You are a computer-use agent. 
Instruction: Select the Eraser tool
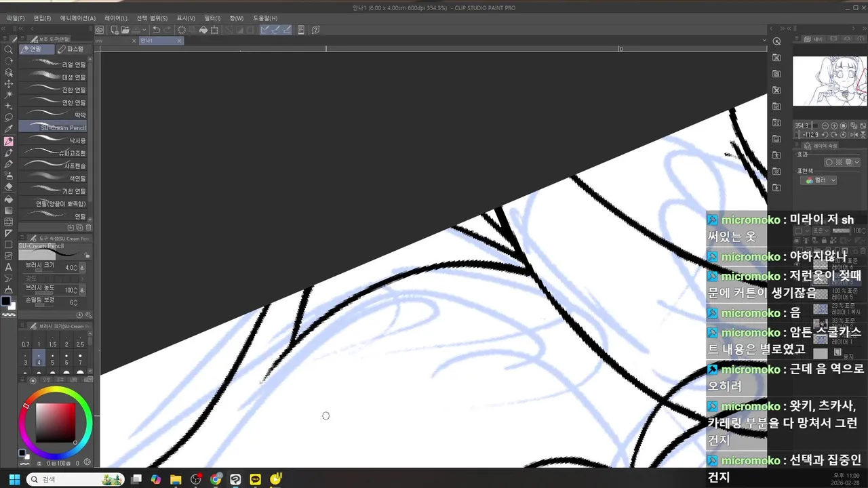[x=8, y=187]
